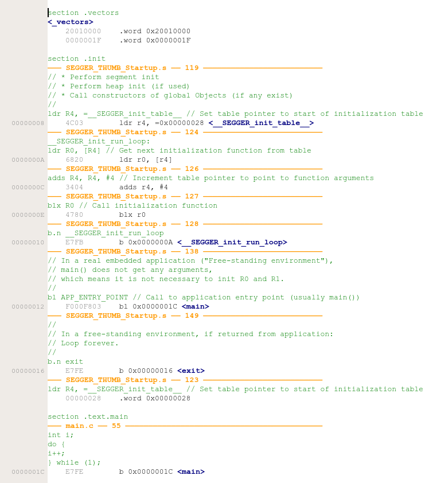Viewport: 448px width, 483px height.
Task: Select address 00000010 in the gutter
Action: (28, 243)
